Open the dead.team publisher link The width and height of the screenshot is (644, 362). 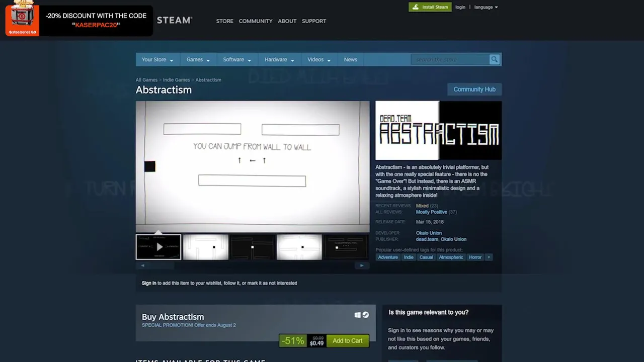427,239
